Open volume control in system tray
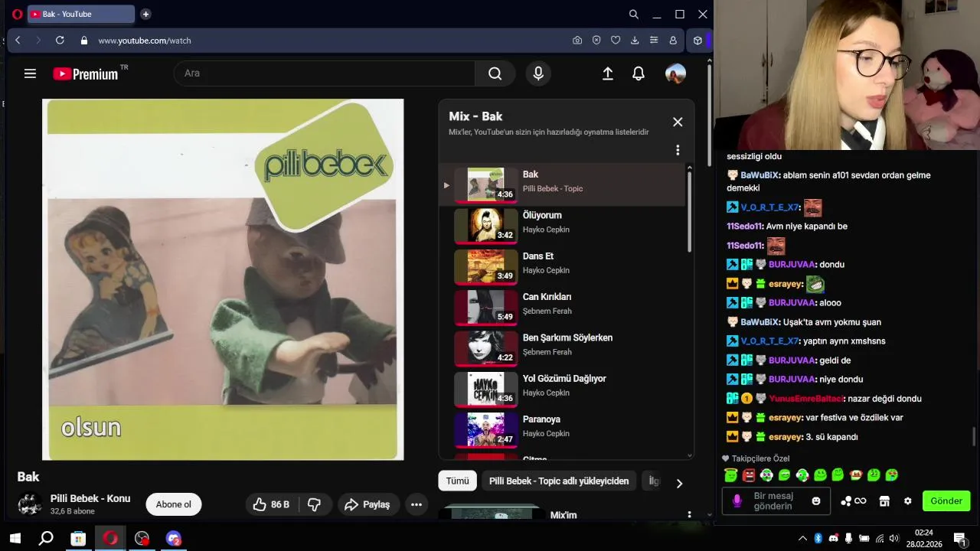 (x=895, y=539)
